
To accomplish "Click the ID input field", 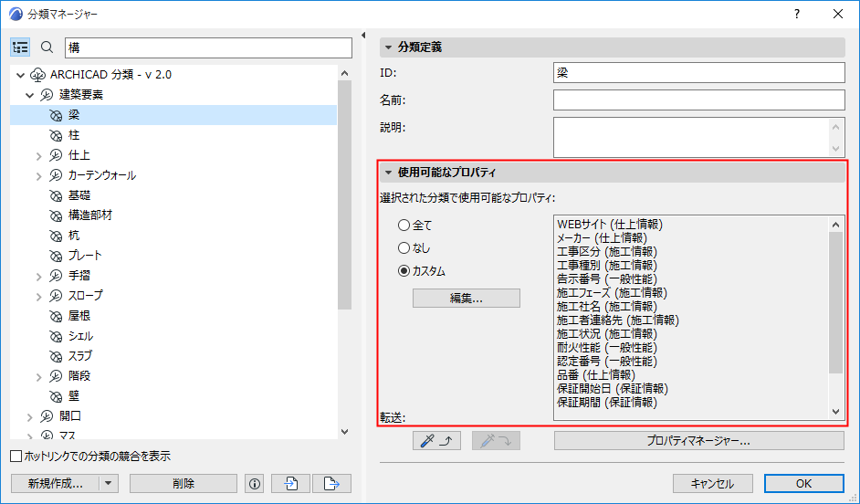I will 698,73.
